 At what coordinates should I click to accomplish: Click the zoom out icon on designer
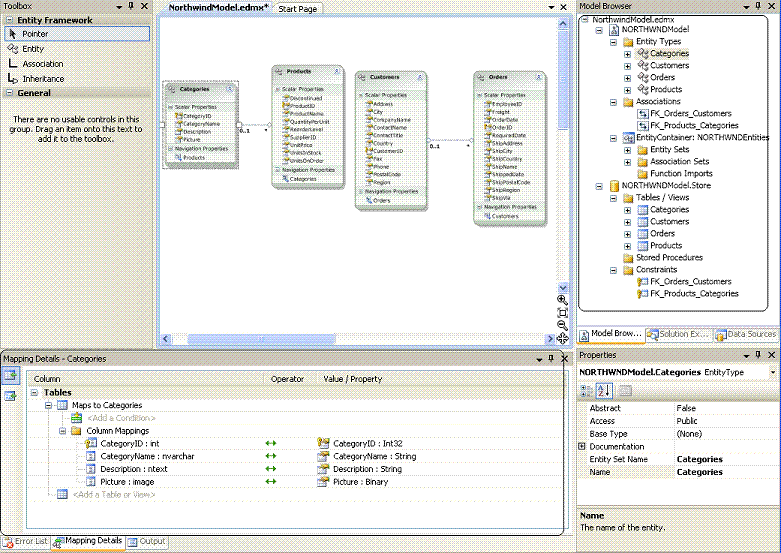562,325
